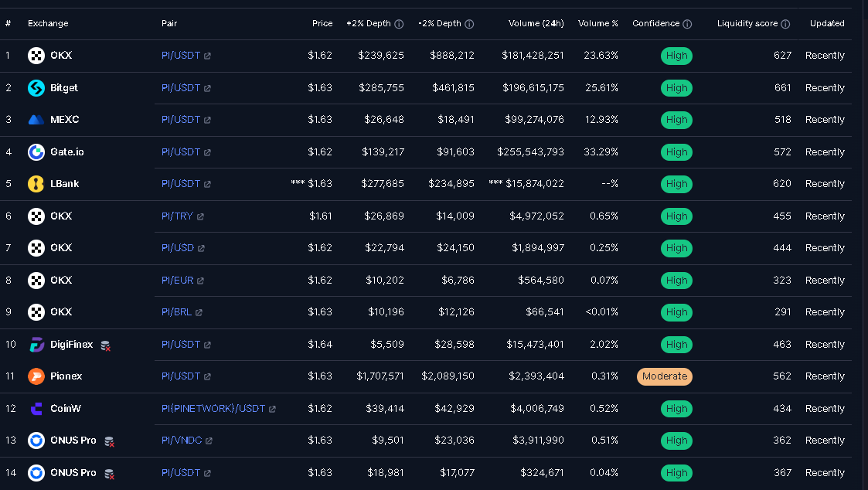The image size is (868, 490).
Task: Open the PI/BRL pair link
Action: click(176, 312)
